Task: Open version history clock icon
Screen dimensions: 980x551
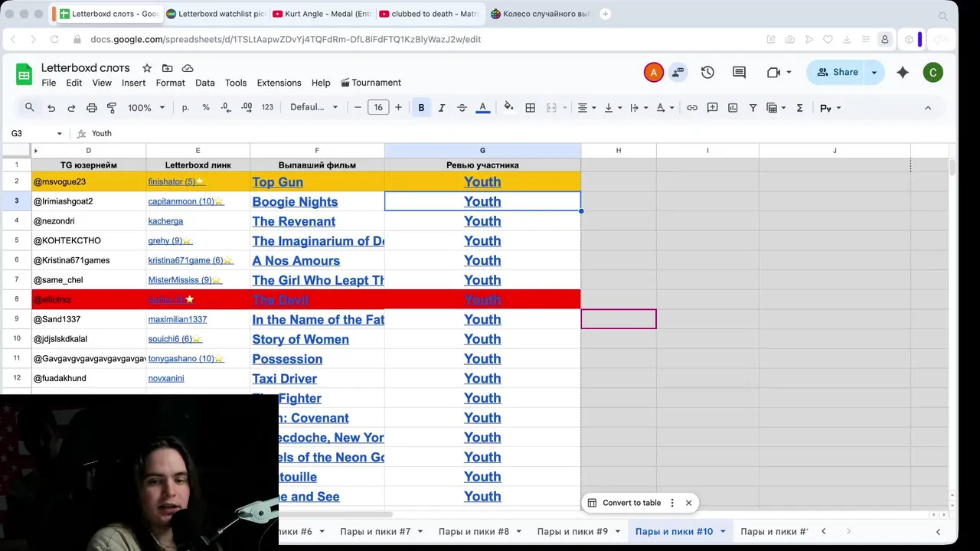Action: (x=707, y=72)
